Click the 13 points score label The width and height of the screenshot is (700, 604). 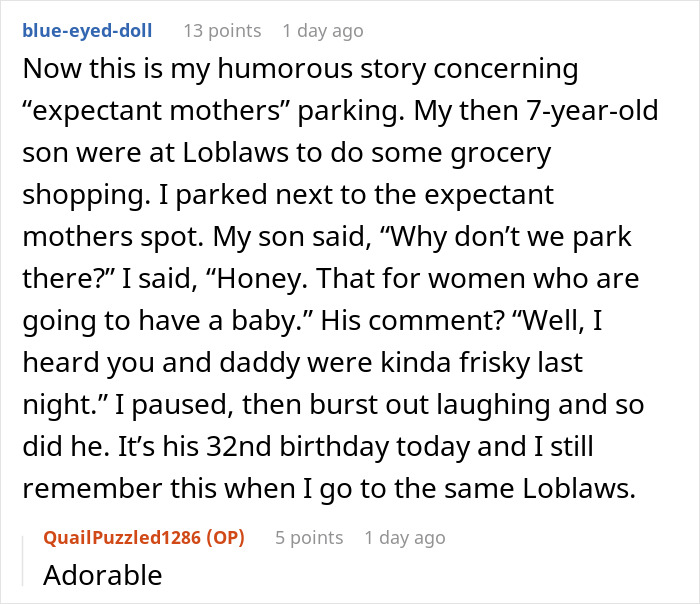[222, 31]
